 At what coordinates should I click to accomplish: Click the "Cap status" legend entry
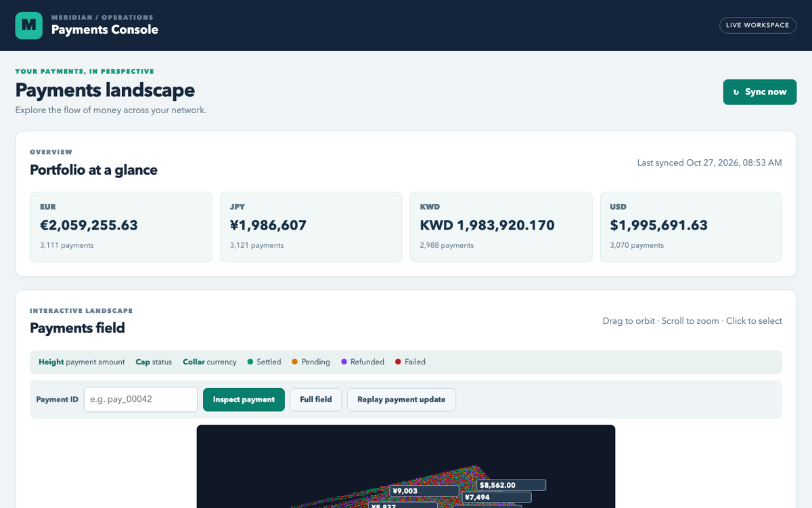[x=154, y=362]
